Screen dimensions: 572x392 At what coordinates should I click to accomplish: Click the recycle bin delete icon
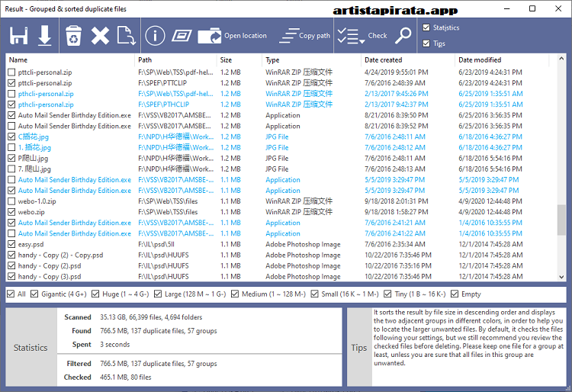[x=73, y=35]
